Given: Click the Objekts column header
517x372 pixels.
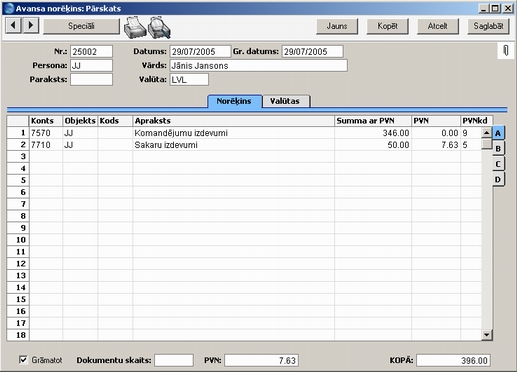Looking at the screenshot, I should (x=80, y=121).
